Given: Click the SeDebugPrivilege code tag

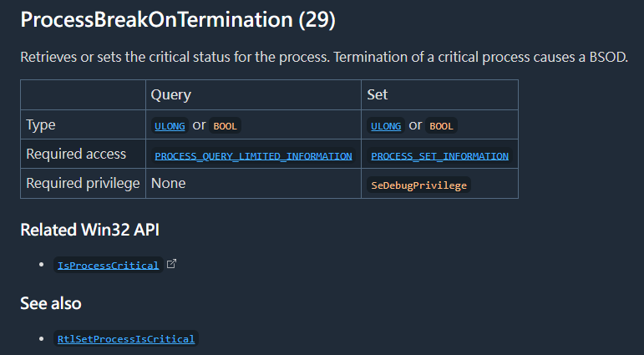Looking at the screenshot, I should tap(418, 185).
